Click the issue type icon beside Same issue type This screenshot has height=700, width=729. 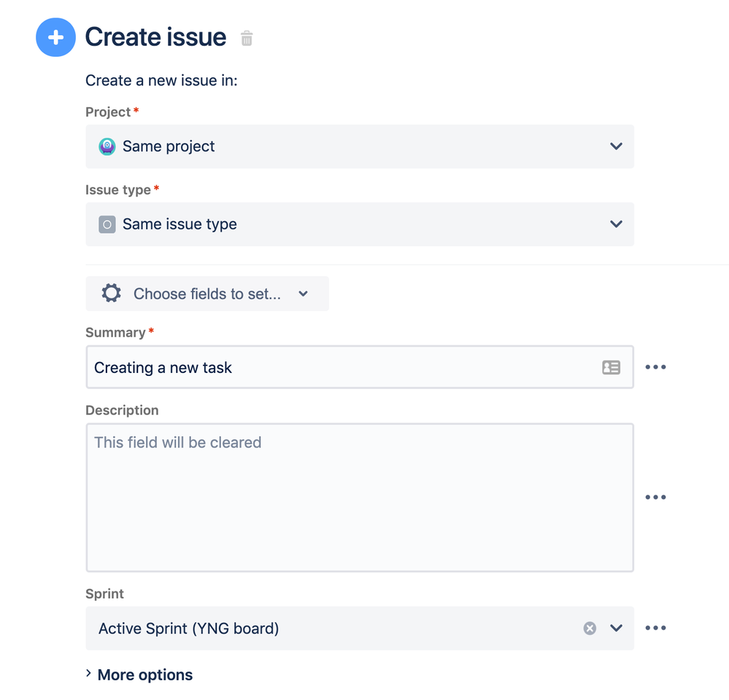107,225
